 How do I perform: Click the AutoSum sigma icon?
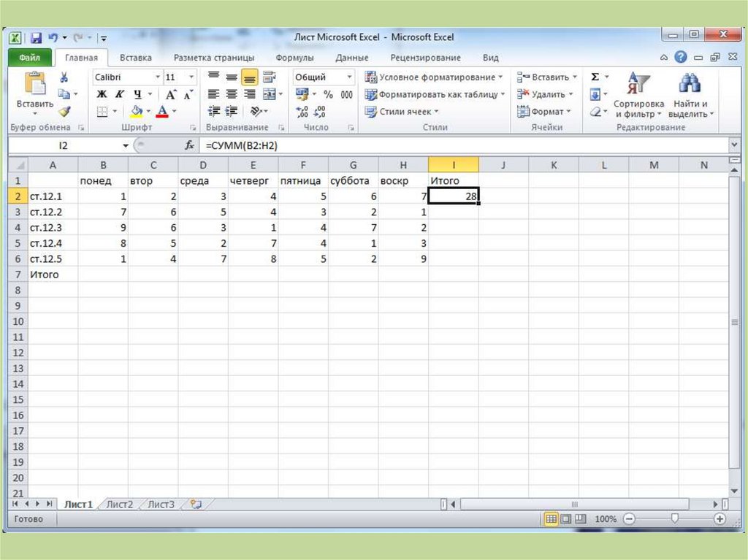[595, 77]
